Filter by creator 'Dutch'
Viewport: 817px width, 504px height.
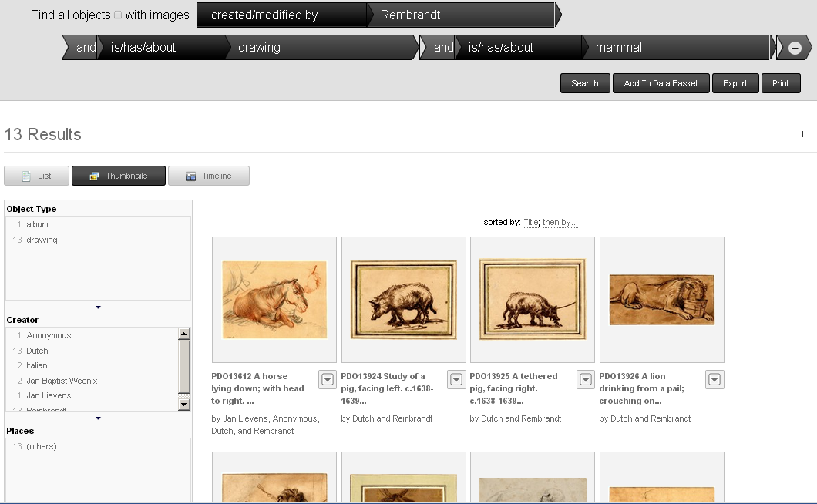tap(37, 351)
